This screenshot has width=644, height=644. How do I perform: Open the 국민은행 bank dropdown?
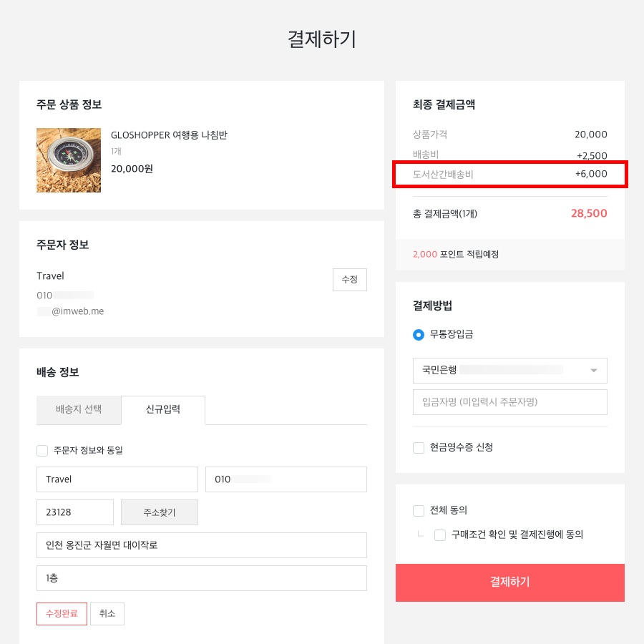point(509,371)
